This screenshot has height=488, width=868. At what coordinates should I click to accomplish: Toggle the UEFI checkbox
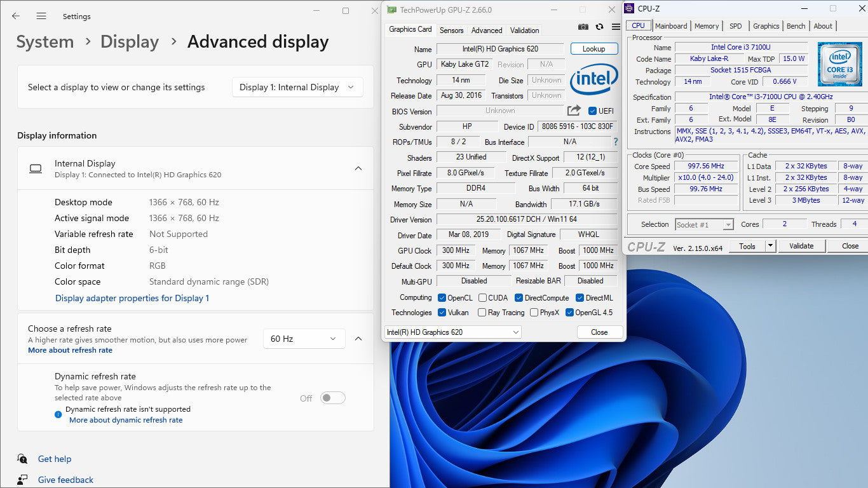coord(593,111)
